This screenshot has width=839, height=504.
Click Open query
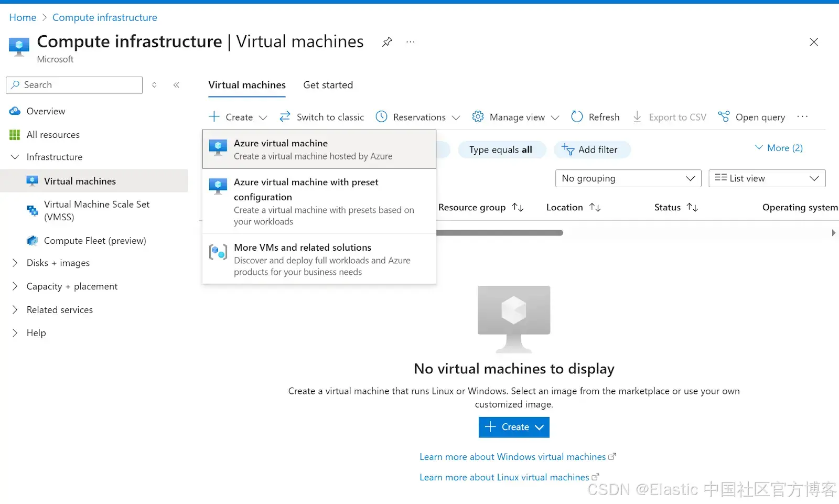(751, 117)
